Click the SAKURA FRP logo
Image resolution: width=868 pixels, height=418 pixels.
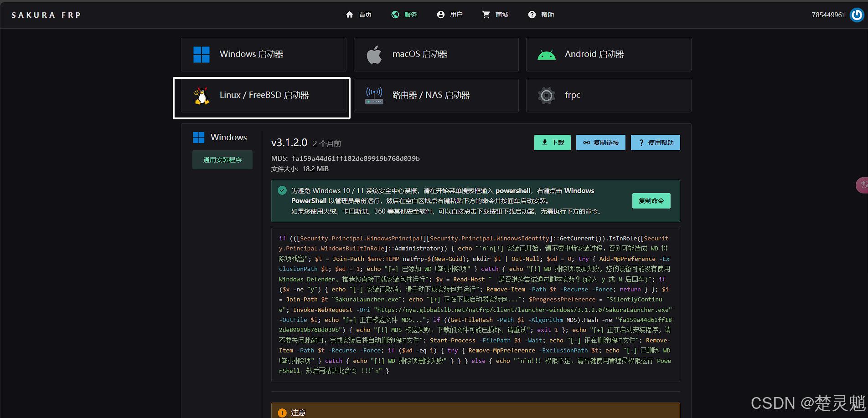point(46,15)
